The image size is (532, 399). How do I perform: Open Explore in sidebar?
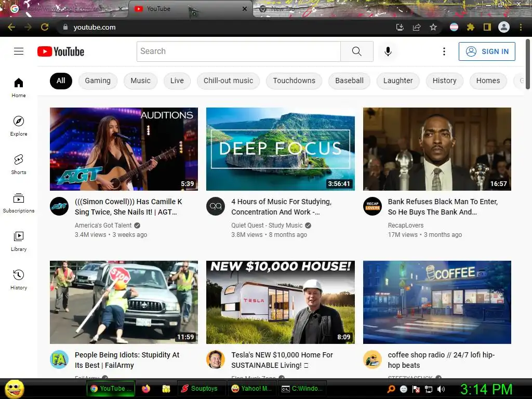click(x=19, y=126)
